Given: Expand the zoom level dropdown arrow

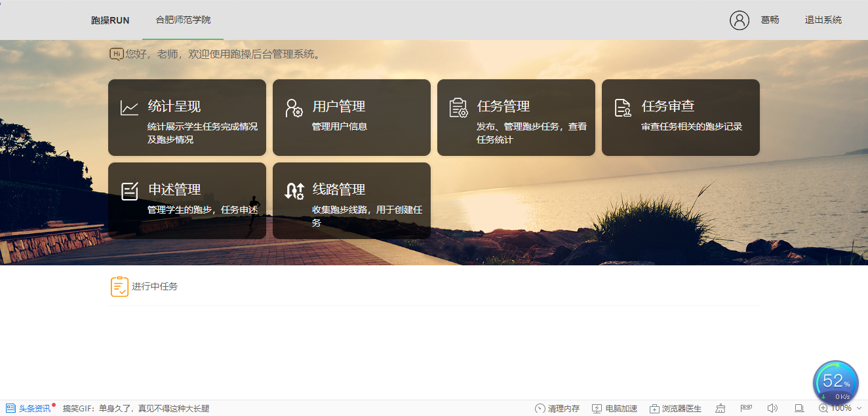Looking at the screenshot, I should [859, 408].
